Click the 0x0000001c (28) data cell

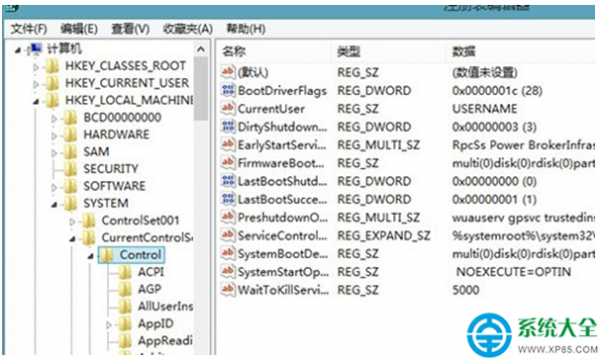tap(497, 91)
